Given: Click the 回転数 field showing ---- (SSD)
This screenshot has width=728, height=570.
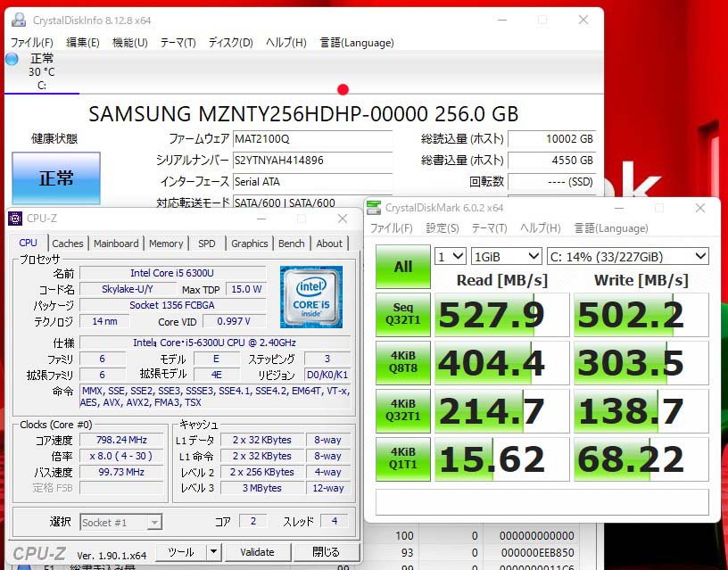Looking at the screenshot, I should click(551, 181).
